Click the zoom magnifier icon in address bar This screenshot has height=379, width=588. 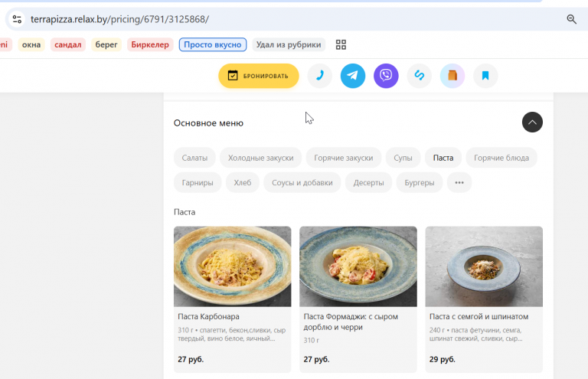571,19
